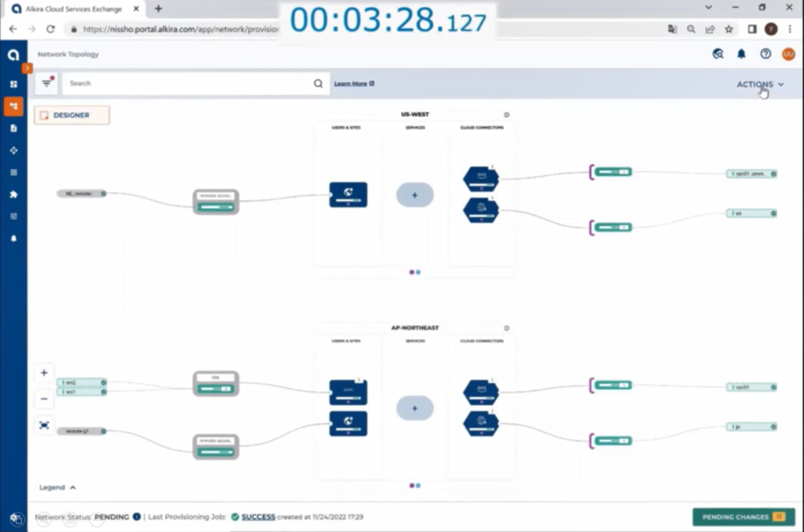Screen dimensions: 804x532
Task: Click the network status info icon
Action: tap(137, 517)
